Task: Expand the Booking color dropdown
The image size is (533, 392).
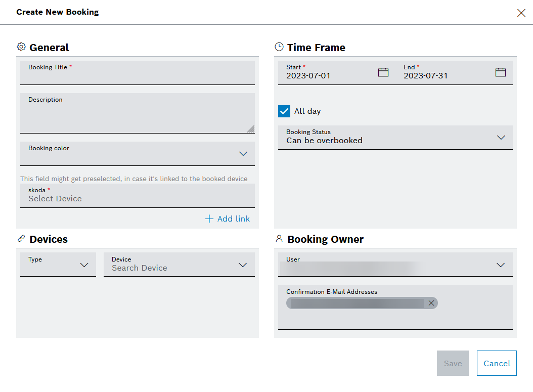Action: pyautogui.click(x=243, y=154)
